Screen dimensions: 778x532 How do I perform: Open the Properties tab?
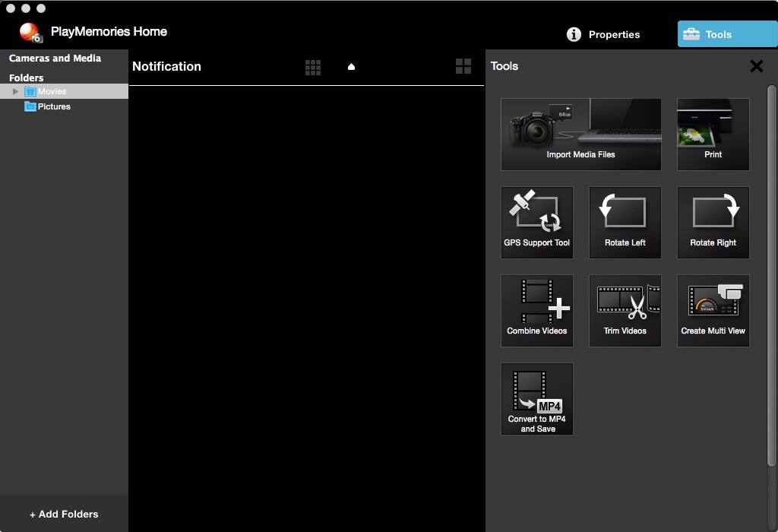tap(604, 34)
